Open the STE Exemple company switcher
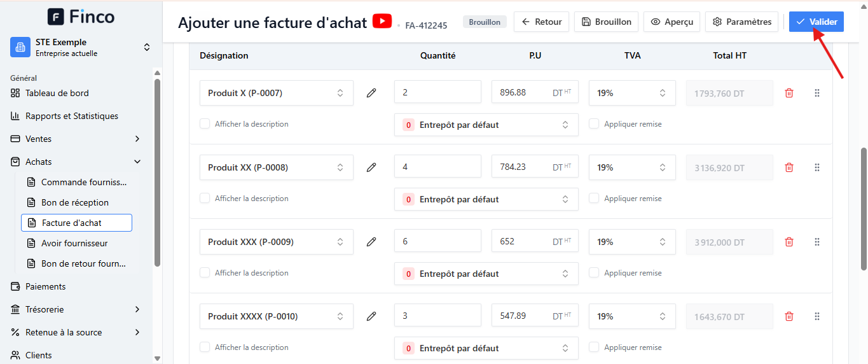868x364 pixels. click(x=81, y=47)
